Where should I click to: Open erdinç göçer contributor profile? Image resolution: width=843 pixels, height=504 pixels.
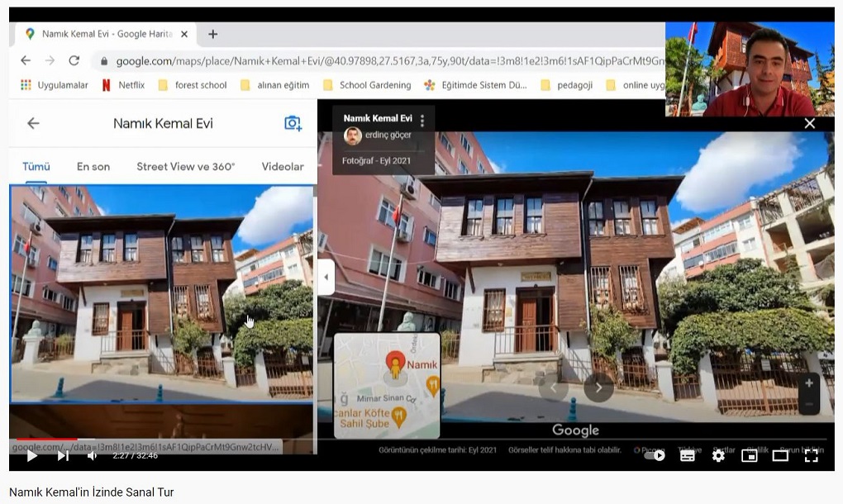(x=378, y=136)
